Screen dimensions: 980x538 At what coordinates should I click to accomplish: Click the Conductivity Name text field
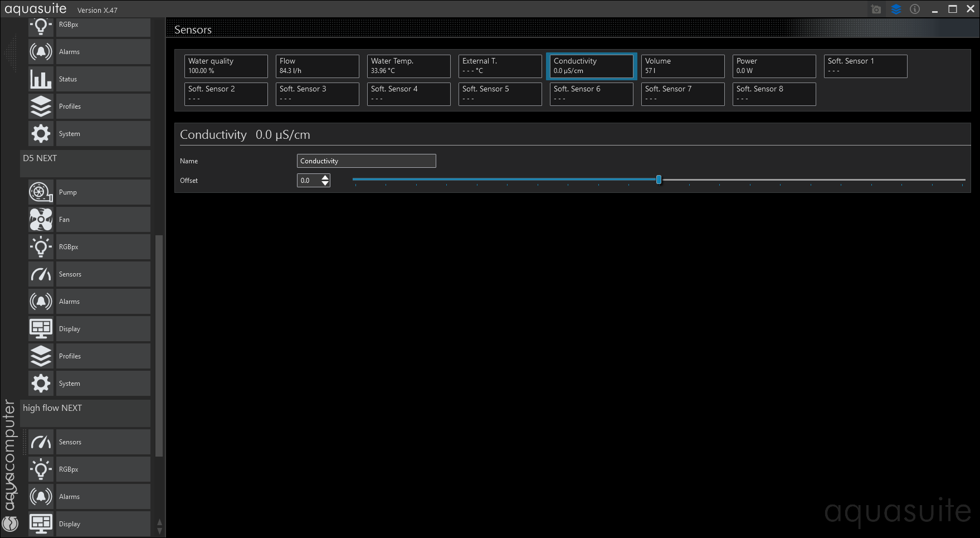coord(366,161)
